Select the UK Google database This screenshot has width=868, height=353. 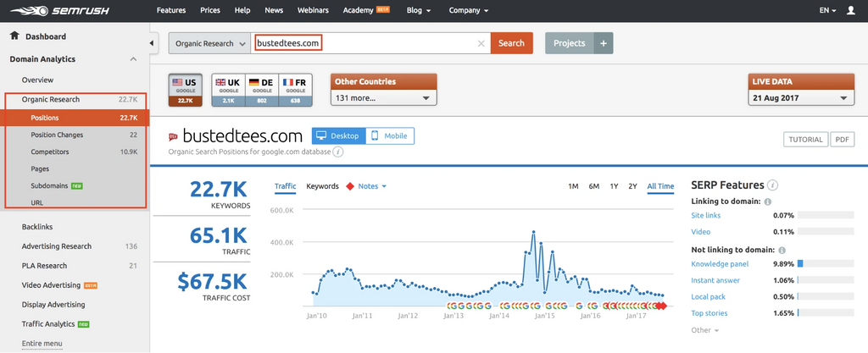tap(226, 90)
